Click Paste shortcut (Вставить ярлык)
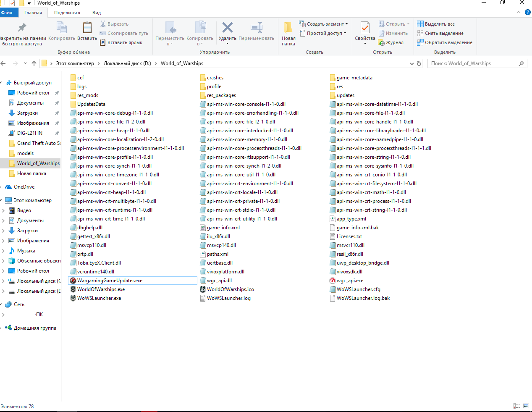The width and height of the screenshot is (532, 412). [x=121, y=42]
